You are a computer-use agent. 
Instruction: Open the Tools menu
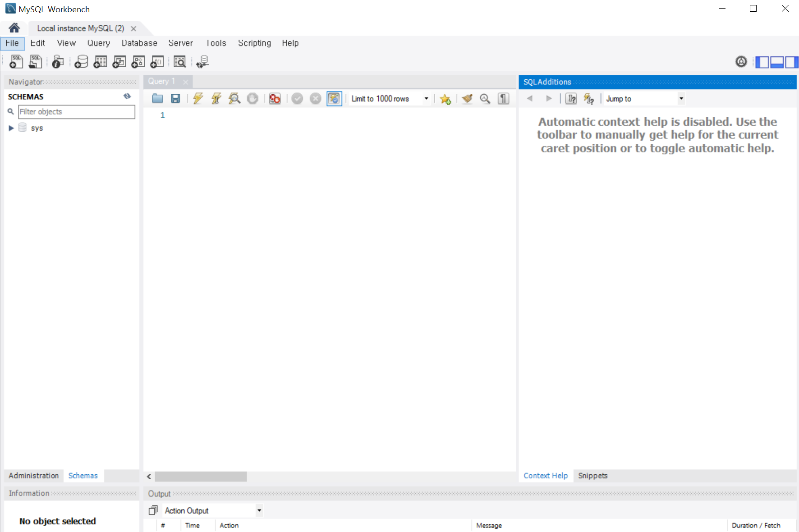pyautogui.click(x=216, y=43)
